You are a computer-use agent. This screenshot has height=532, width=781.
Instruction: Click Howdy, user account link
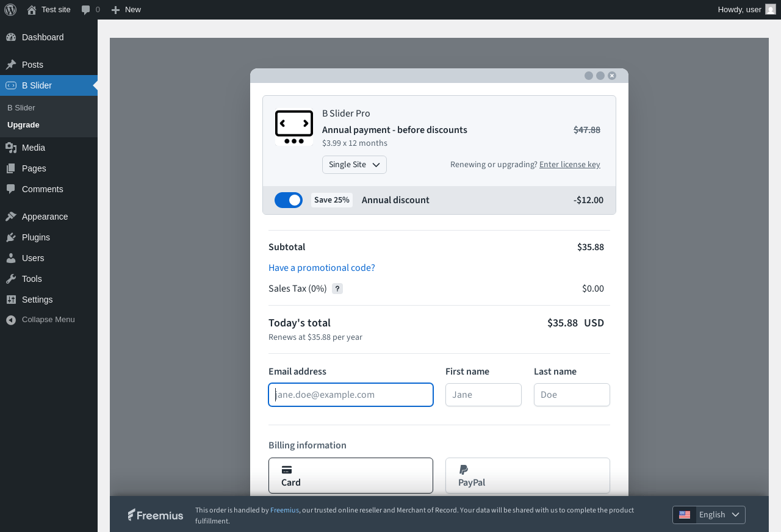click(x=747, y=9)
